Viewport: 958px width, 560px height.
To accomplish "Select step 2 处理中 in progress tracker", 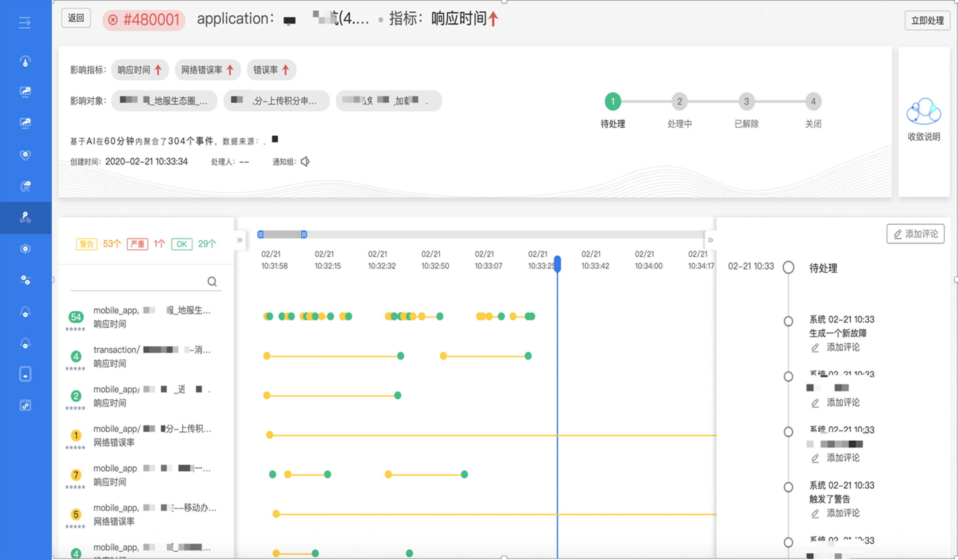I will click(x=679, y=101).
